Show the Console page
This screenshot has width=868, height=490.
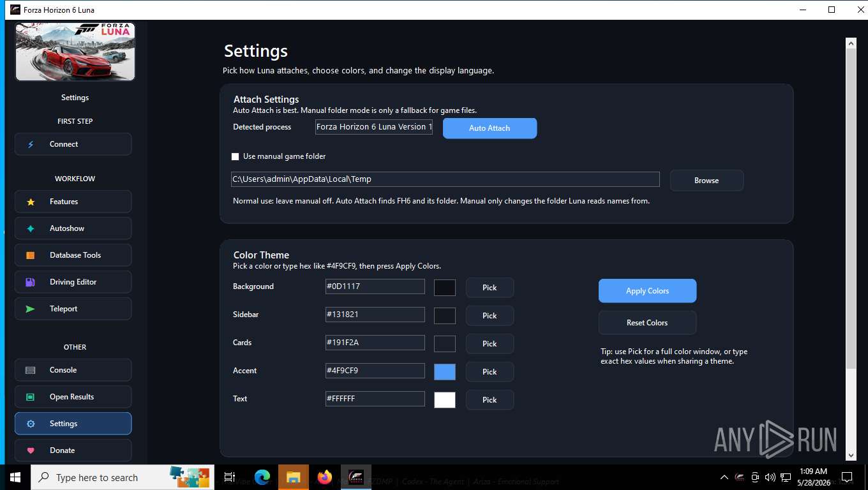[x=73, y=370]
